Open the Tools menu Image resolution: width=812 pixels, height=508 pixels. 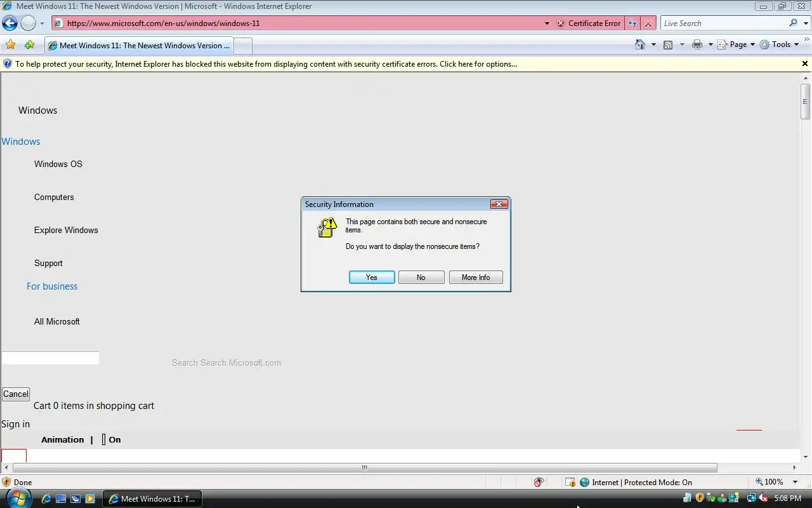(x=780, y=44)
